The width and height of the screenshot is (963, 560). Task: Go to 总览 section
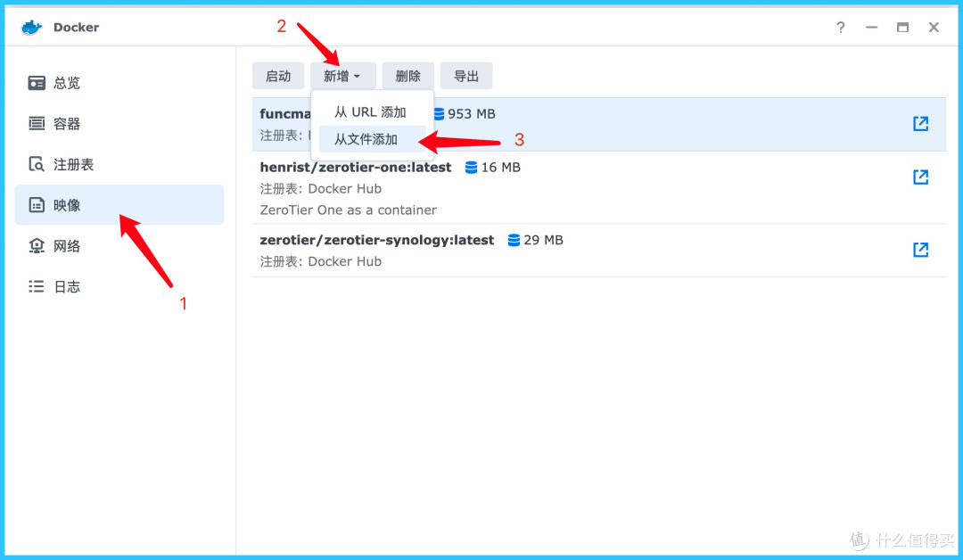pos(119,83)
